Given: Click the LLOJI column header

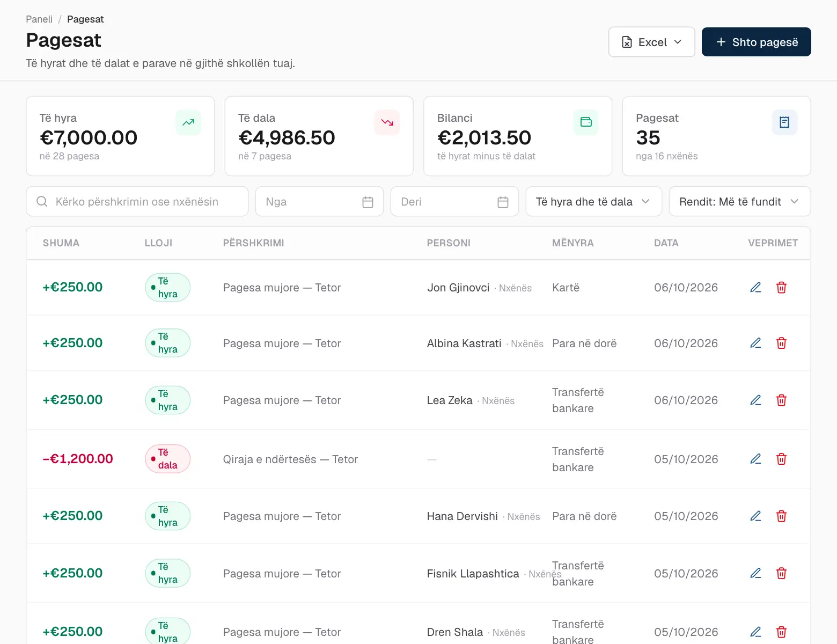Looking at the screenshot, I should [159, 243].
